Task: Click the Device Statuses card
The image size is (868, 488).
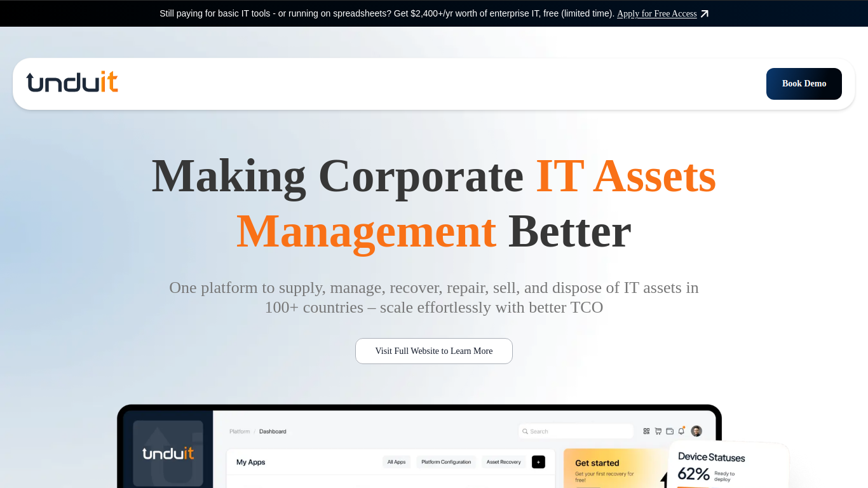Action: [x=728, y=465]
